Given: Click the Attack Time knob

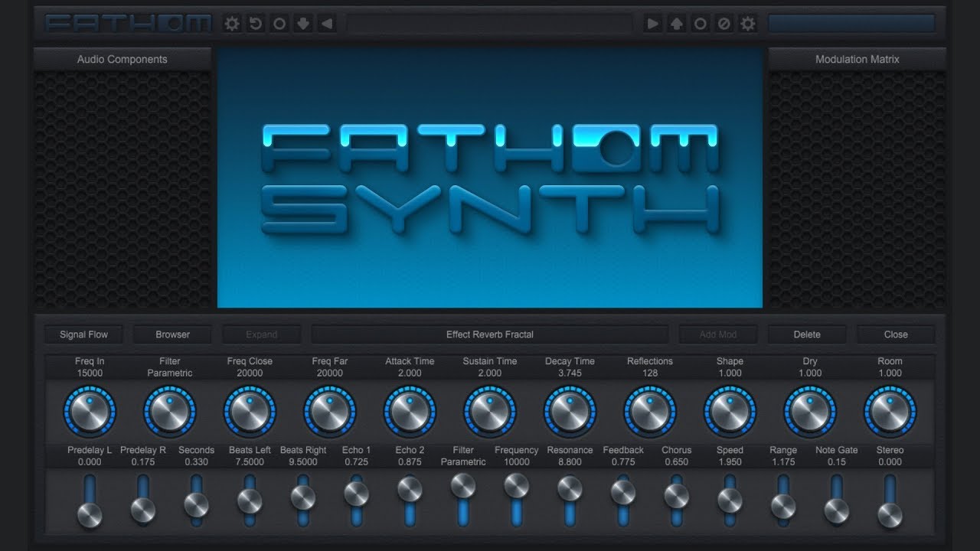Looking at the screenshot, I should pos(410,412).
